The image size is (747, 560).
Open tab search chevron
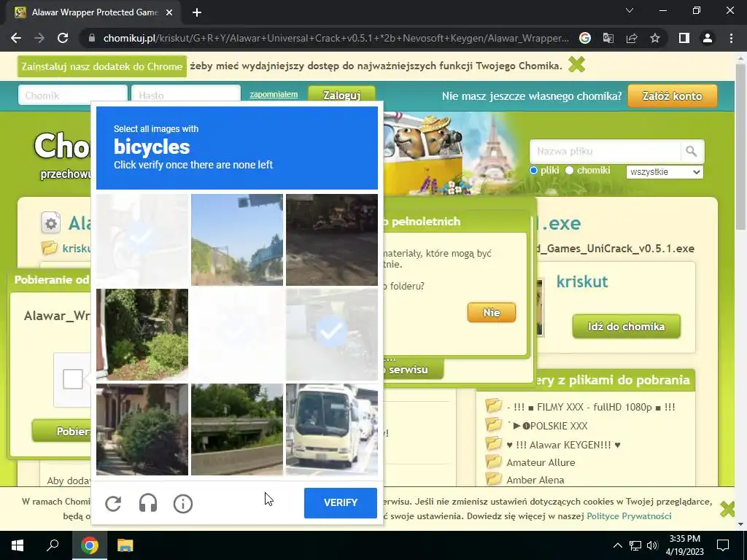coord(630,10)
